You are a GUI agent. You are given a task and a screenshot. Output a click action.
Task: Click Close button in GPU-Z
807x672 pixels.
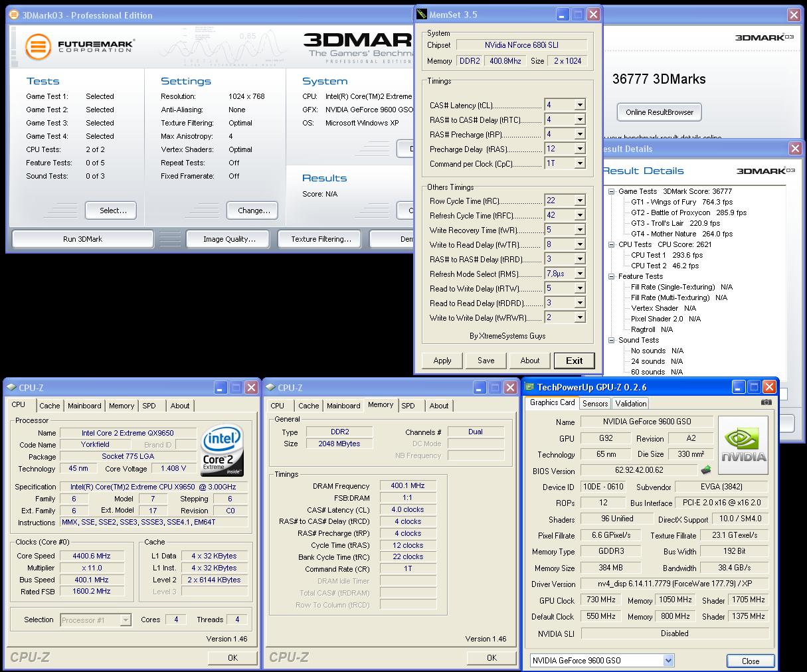pos(751,661)
